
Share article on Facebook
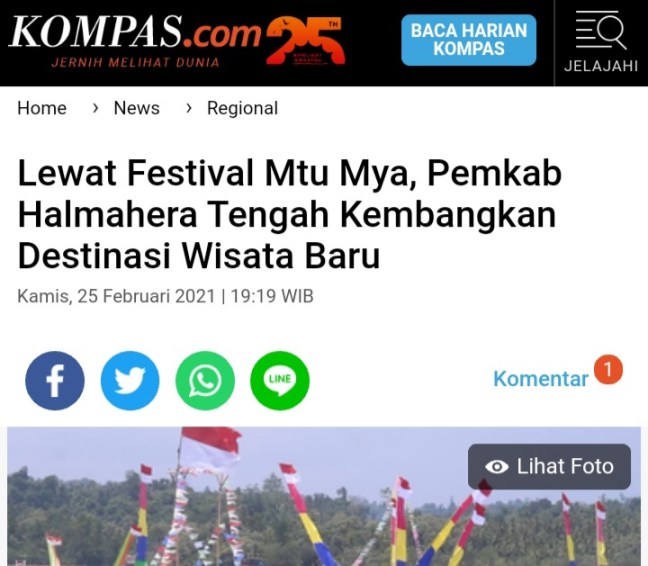click(x=55, y=381)
